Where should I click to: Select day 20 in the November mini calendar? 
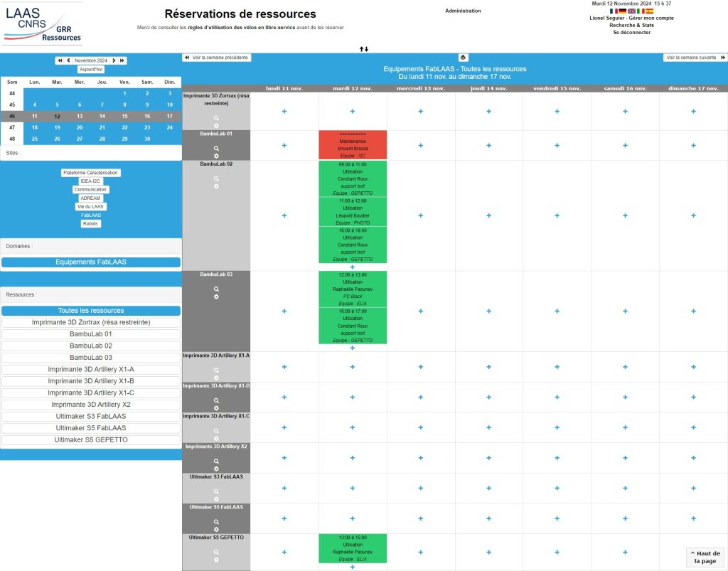pos(80,127)
